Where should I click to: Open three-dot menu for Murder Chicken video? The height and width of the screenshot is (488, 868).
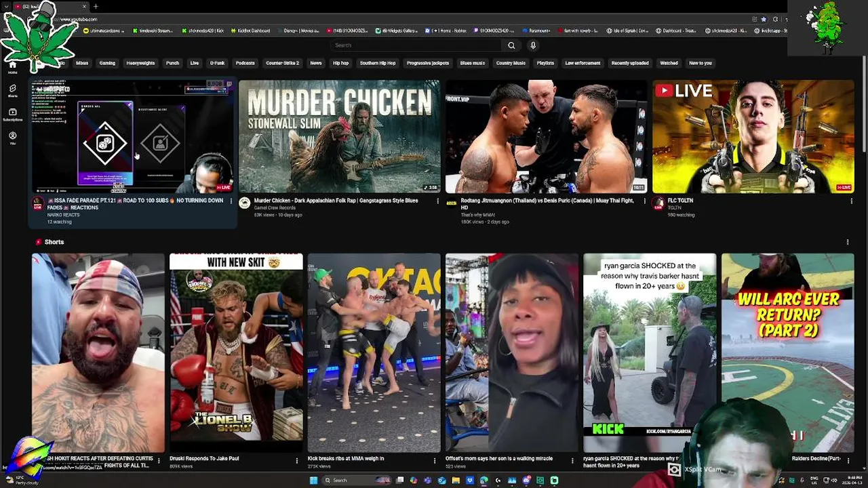click(x=437, y=201)
